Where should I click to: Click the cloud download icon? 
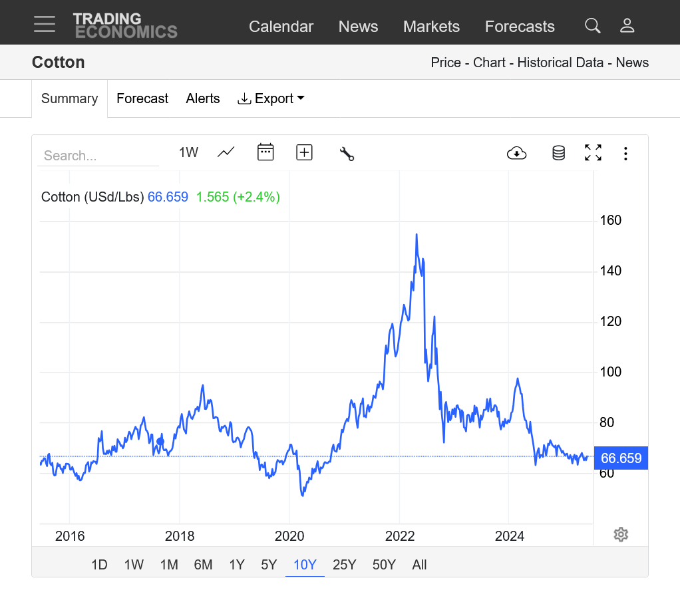coord(516,153)
